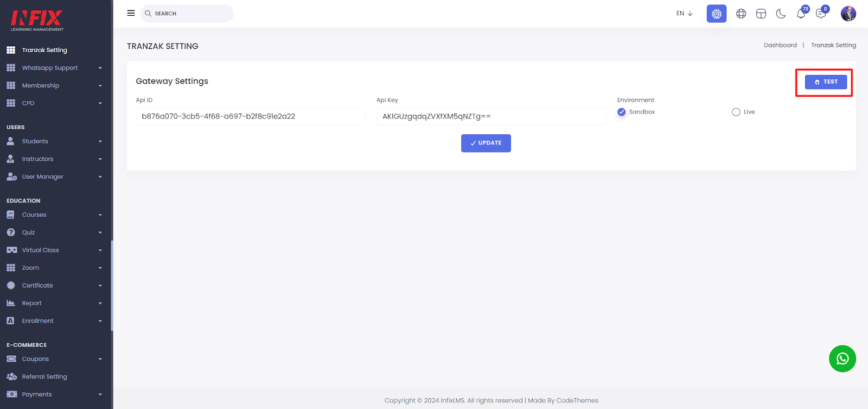Focus the Search box in header
This screenshot has width=868, height=409.
tap(187, 14)
